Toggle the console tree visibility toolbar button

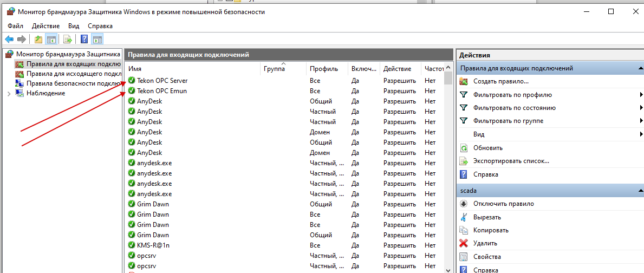click(51, 39)
